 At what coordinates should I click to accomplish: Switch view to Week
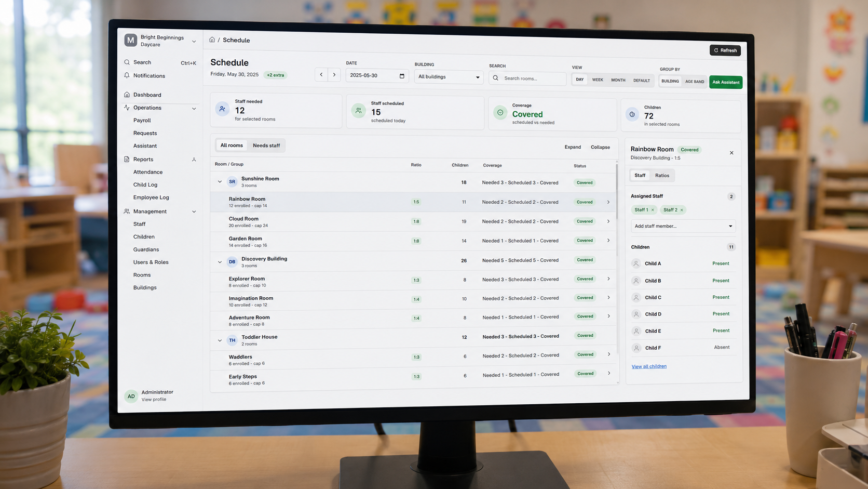pyautogui.click(x=598, y=80)
